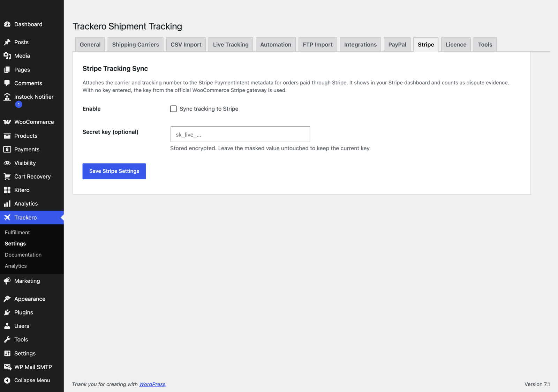
Task: Click the Settings sliders icon in sidebar
Action: coord(7,354)
